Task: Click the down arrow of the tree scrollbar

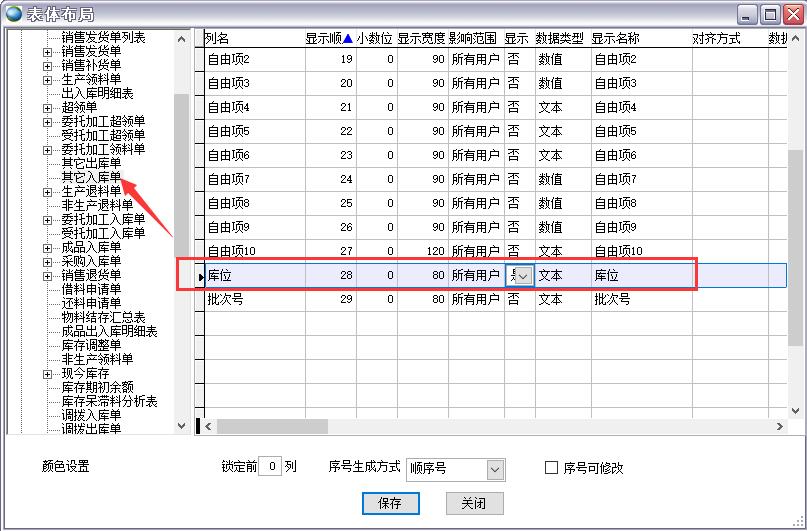Action: point(182,426)
